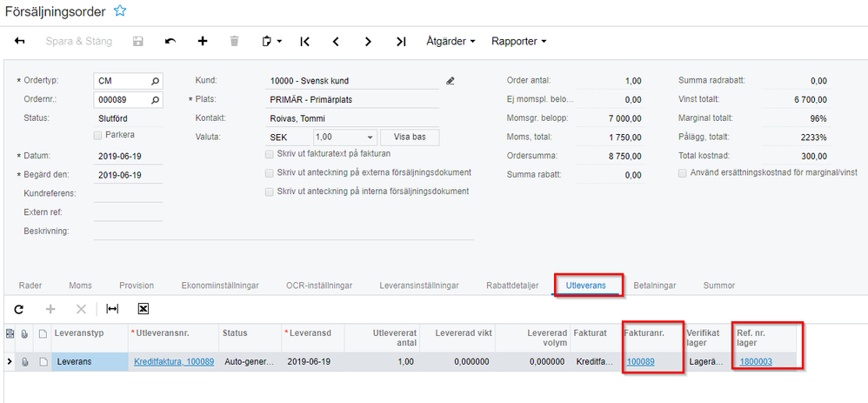The height and width of the screenshot is (403, 868).
Task: Mark Försäljningsorder as favorite with star
Action: 120,11
